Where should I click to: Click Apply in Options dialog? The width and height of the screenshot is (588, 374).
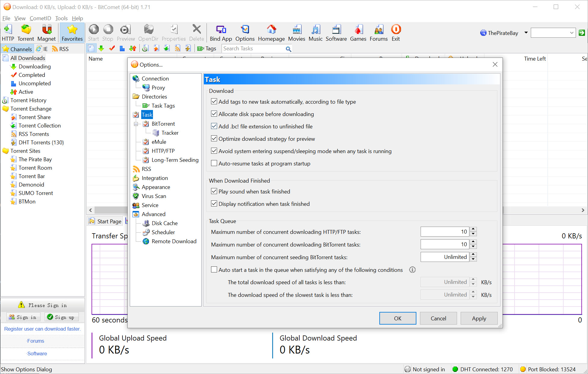[479, 319]
